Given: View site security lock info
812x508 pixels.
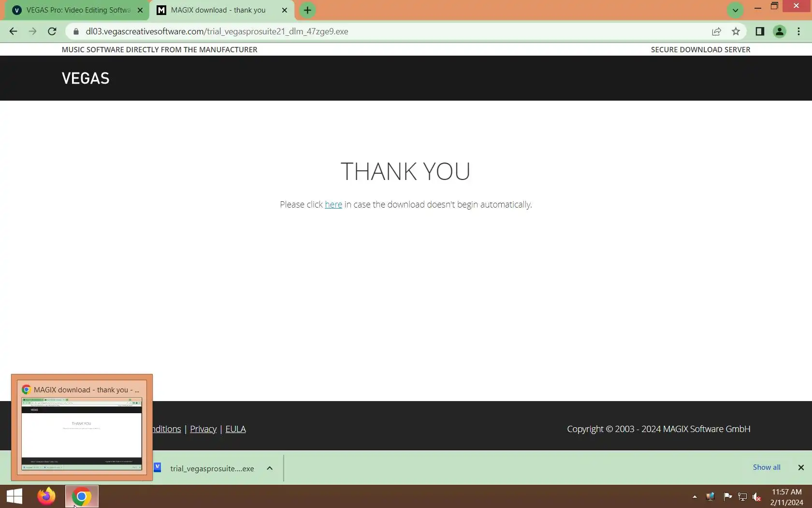Looking at the screenshot, I should coord(76,31).
